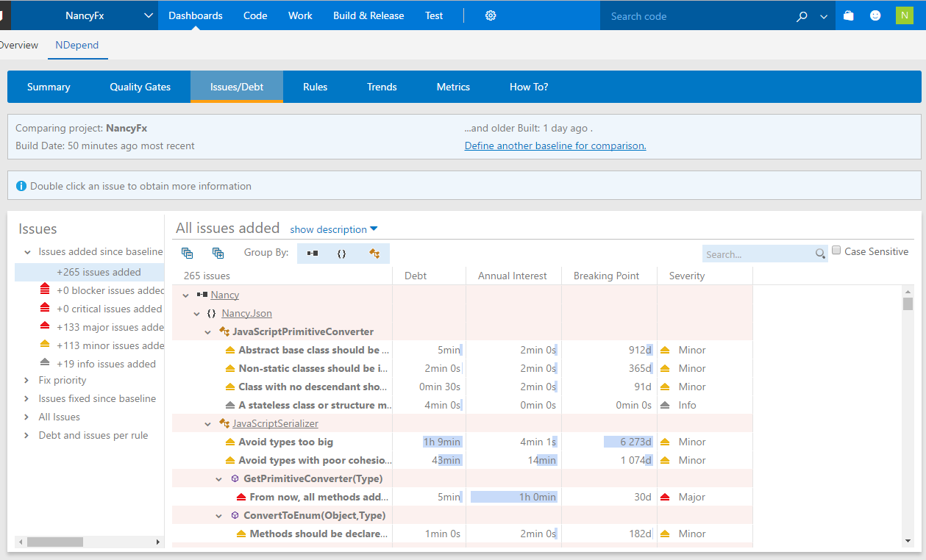Group issues by assembly icon
926x560 pixels.
pyautogui.click(x=310, y=253)
